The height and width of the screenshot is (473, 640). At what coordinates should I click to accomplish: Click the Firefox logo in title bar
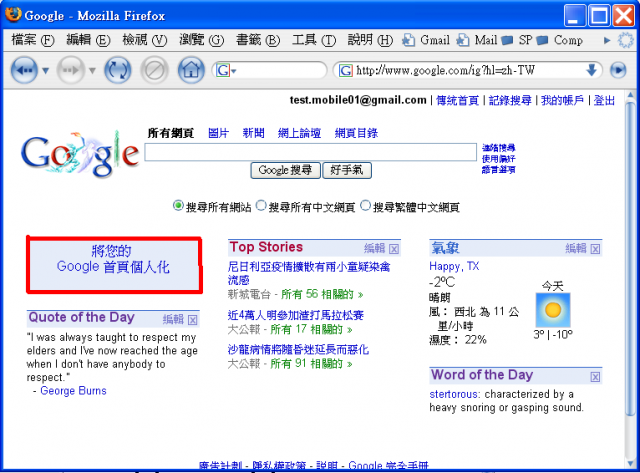point(13,14)
